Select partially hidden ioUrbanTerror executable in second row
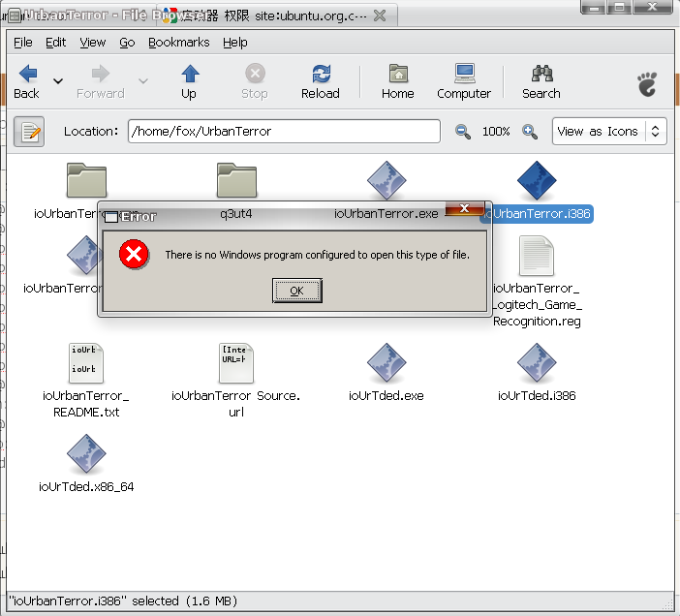This screenshot has width=680, height=616. [83, 256]
